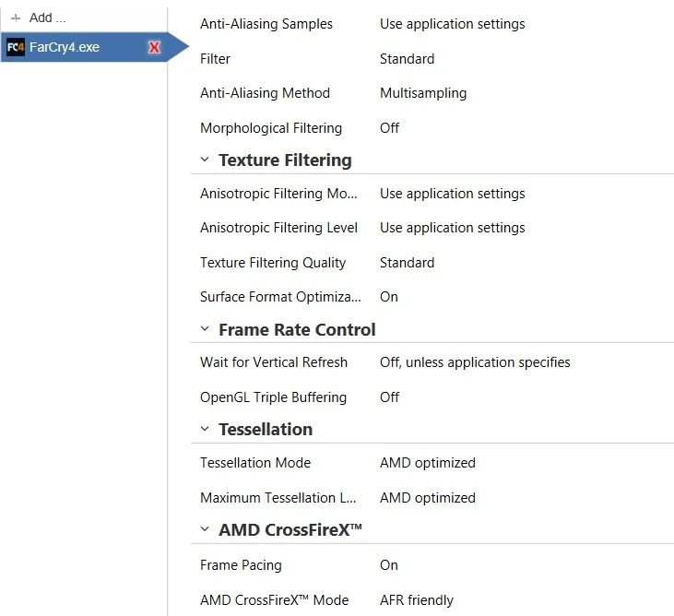Viewport: 674px width, 616px height.
Task: Click the Morphological Filtering label
Action: pyautogui.click(x=271, y=128)
